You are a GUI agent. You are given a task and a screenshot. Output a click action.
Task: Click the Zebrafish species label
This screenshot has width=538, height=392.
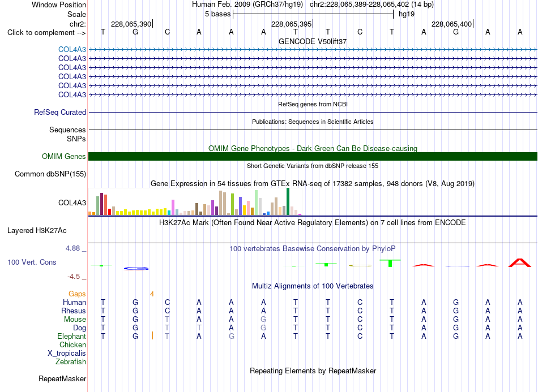pos(71,361)
